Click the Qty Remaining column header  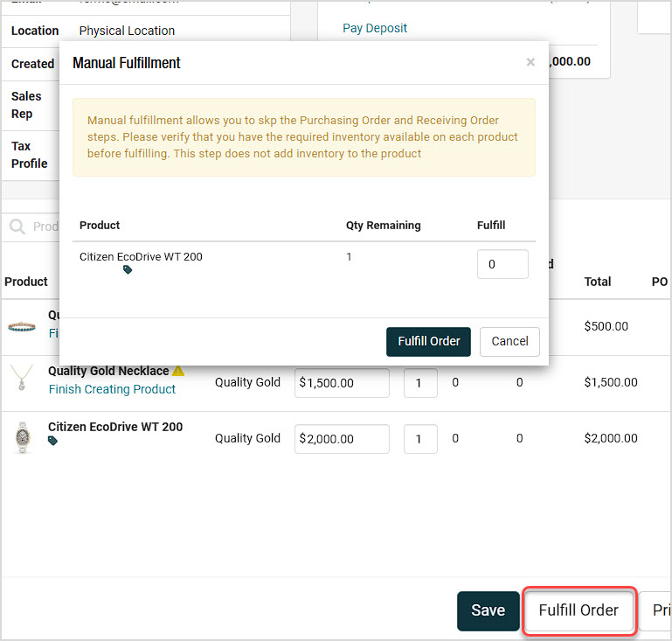(383, 226)
